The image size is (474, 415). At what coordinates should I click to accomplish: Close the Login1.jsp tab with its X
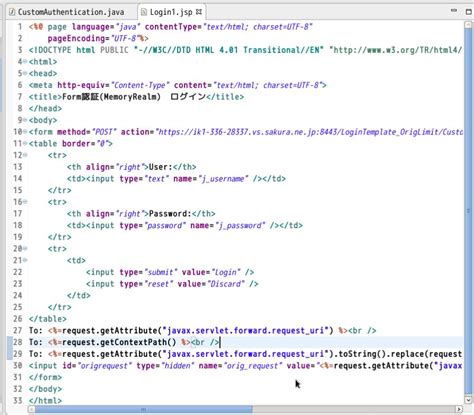199,12
